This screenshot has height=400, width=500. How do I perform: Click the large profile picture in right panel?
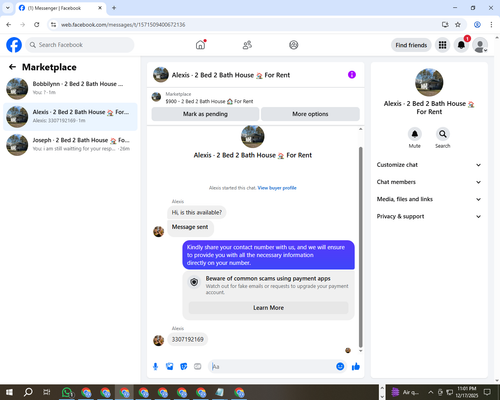coord(429,82)
